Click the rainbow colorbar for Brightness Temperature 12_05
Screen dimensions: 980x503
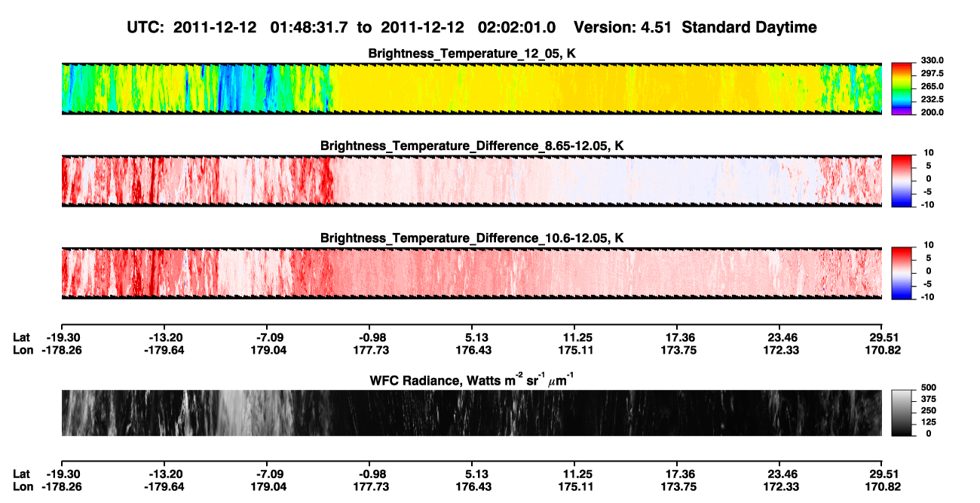point(902,88)
